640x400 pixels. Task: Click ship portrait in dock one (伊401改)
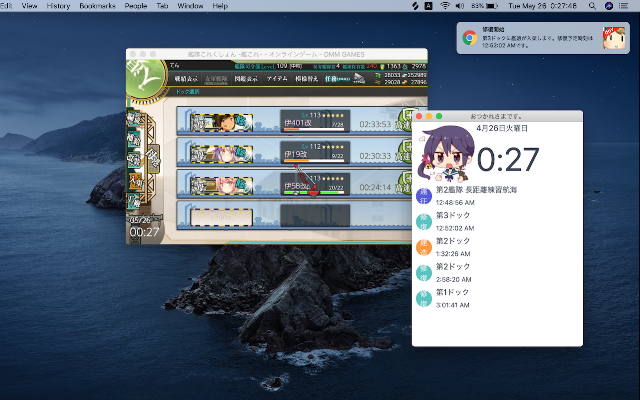(221, 122)
